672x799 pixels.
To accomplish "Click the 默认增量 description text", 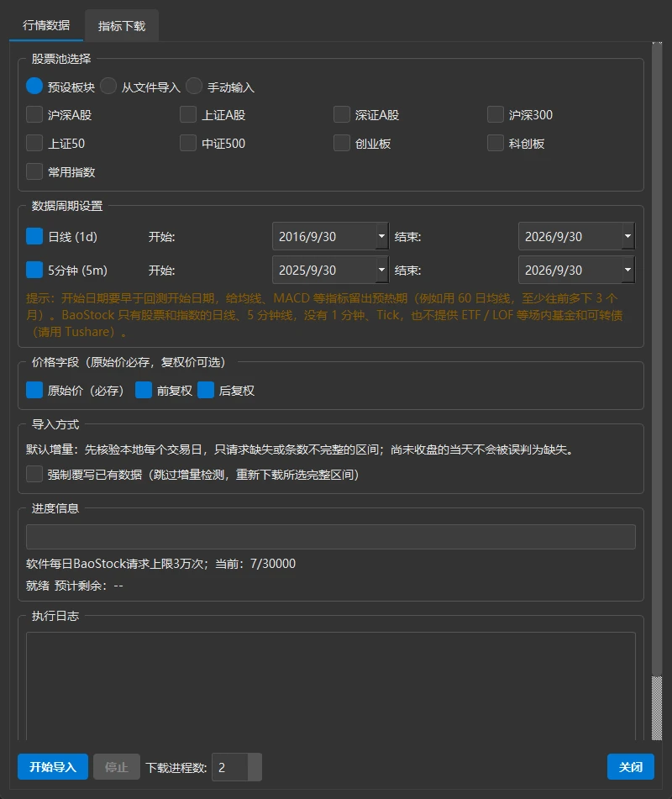I will 302,449.
